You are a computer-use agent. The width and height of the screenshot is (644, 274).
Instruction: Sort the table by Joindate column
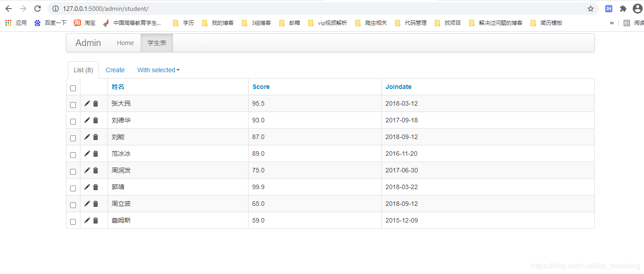point(399,87)
